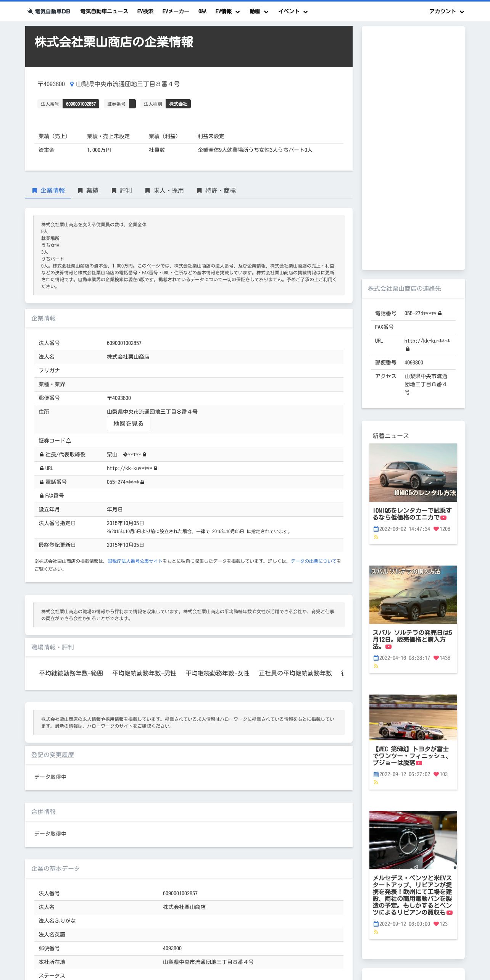Switch to the 求人・採用 tab
The width and height of the screenshot is (490, 980).
[x=164, y=190]
